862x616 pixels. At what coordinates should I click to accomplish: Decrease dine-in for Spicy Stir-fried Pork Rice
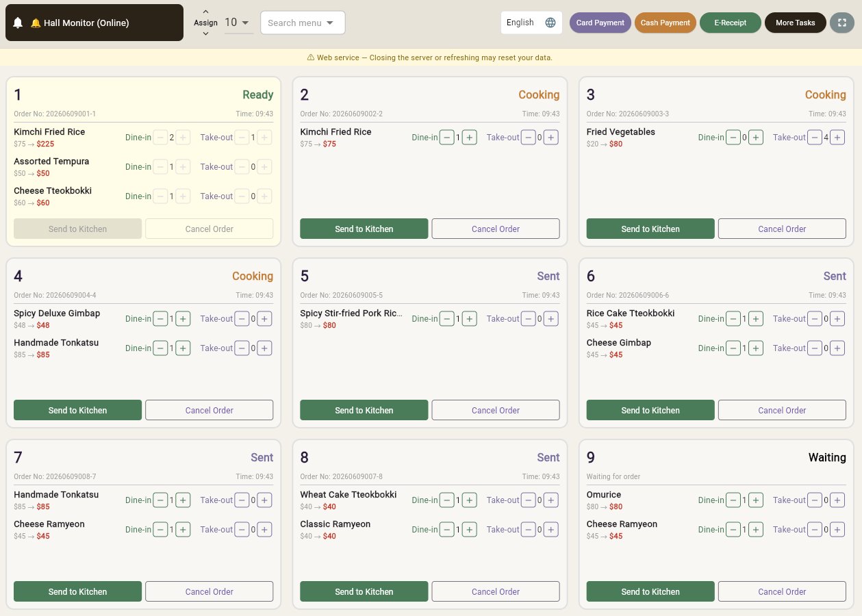[x=447, y=319]
